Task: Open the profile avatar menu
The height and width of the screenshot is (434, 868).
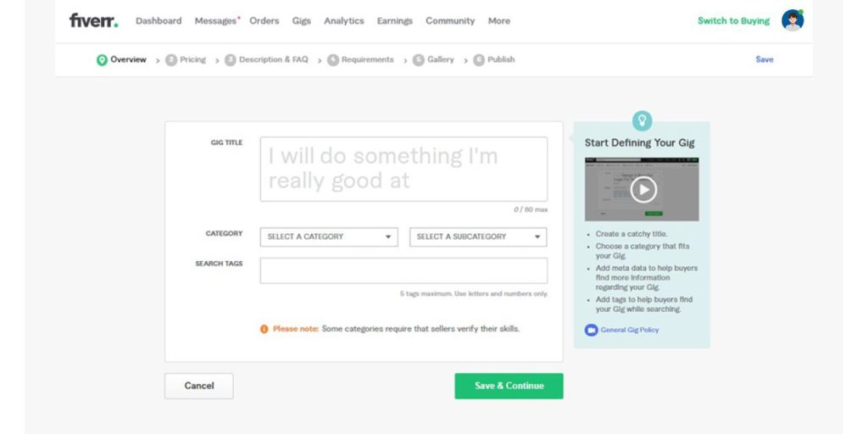Action: point(793,20)
